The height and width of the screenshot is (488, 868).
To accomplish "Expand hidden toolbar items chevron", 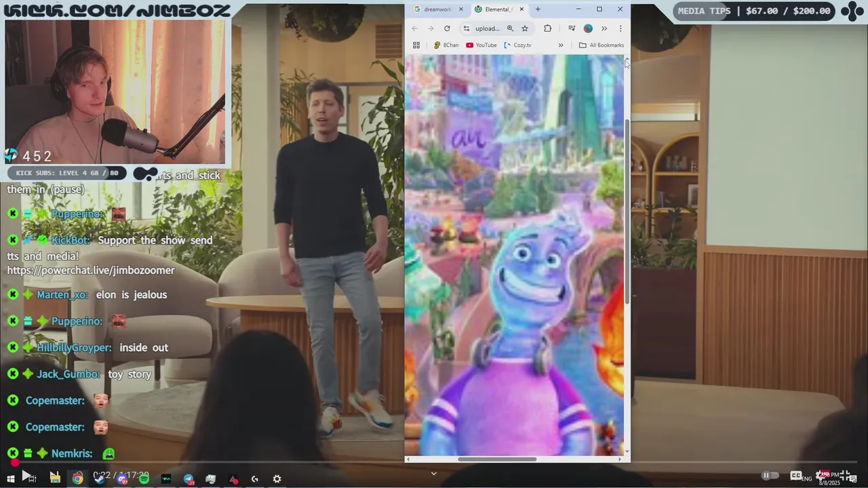I will click(x=604, y=28).
